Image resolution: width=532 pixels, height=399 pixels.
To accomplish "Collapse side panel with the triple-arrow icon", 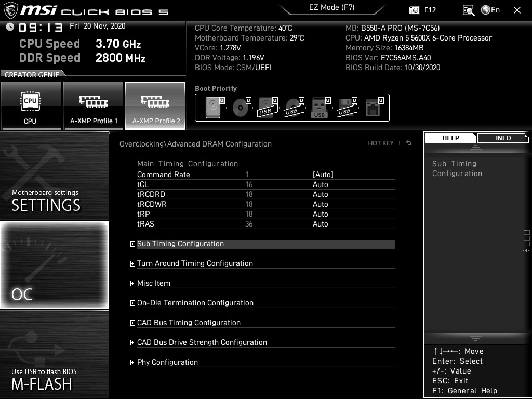I will point(526,251).
